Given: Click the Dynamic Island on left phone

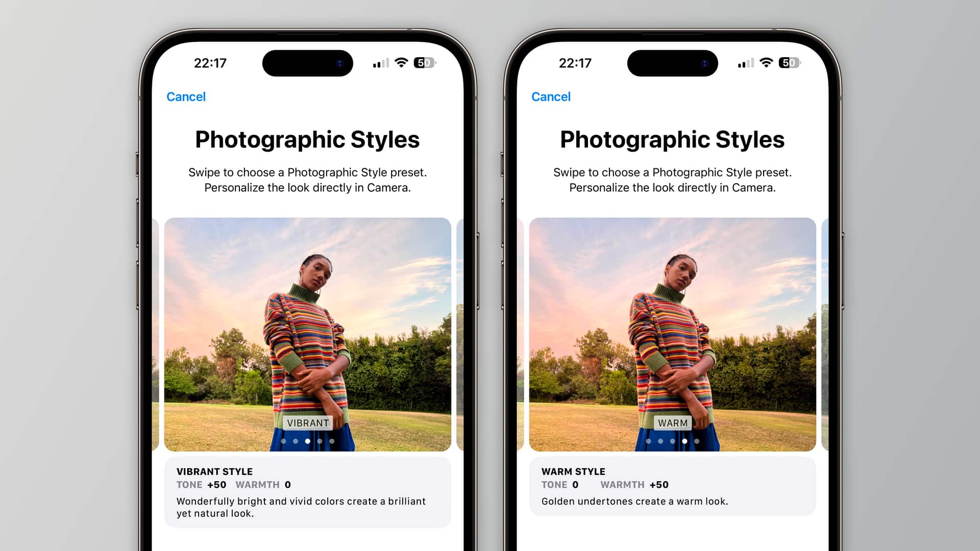Looking at the screenshot, I should 307,63.
